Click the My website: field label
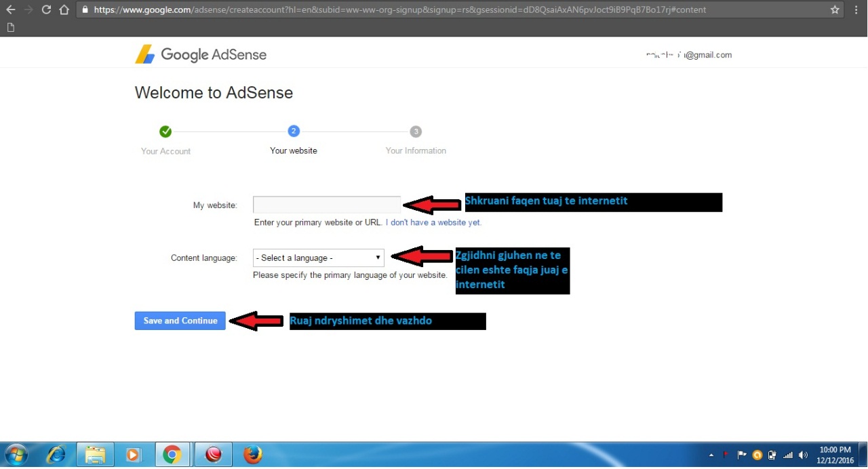 215,205
